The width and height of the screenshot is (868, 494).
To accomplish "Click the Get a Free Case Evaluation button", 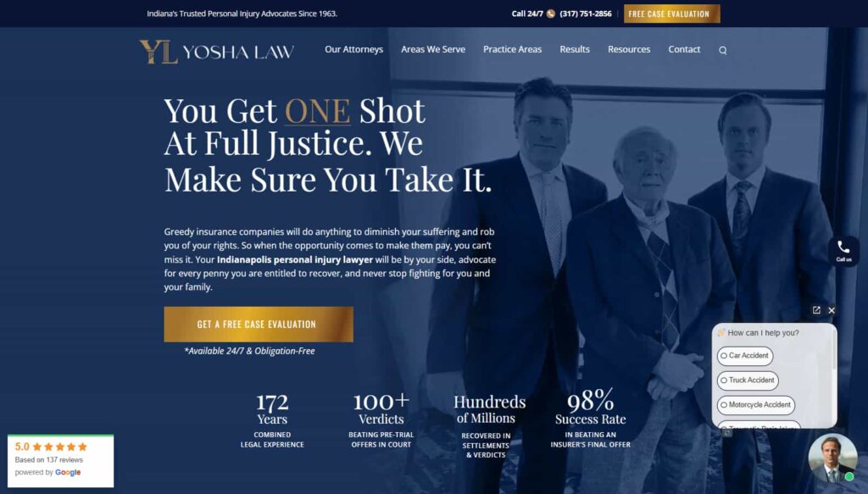I will click(x=258, y=325).
